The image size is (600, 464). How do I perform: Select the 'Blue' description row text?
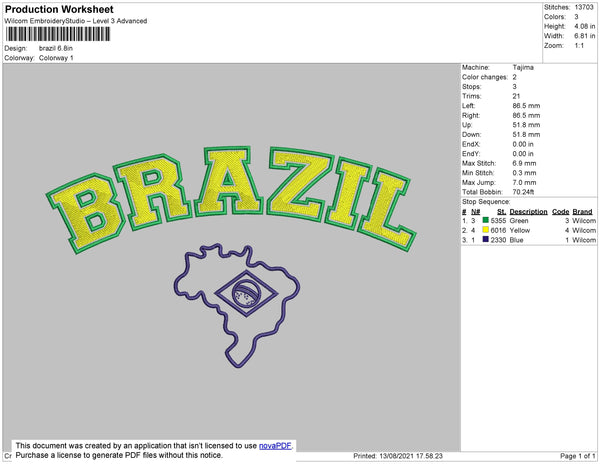point(516,240)
